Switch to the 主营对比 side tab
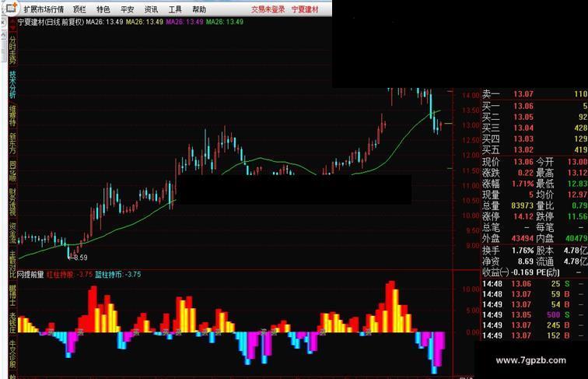Viewport: 588px width, 379px height. coord(12,265)
